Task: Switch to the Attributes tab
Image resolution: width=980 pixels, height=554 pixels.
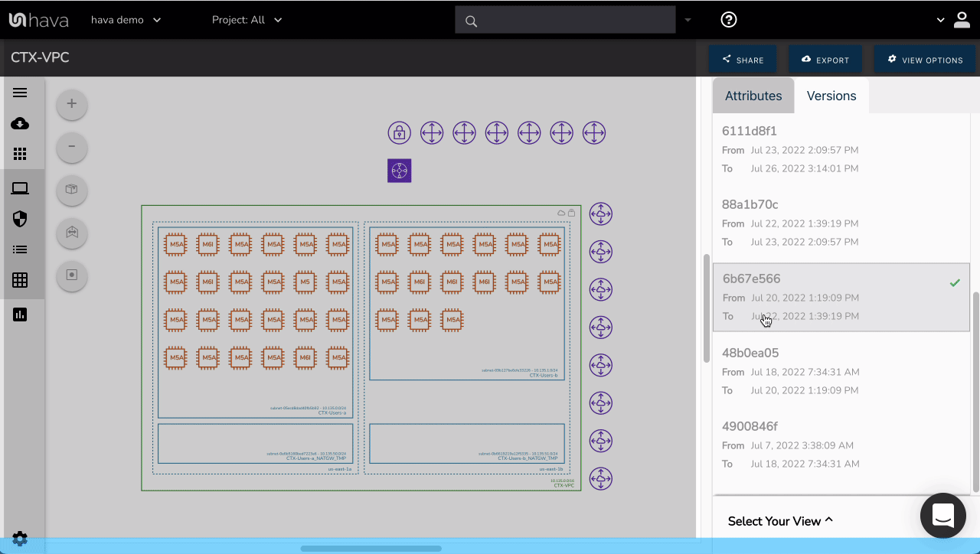Action: click(753, 96)
